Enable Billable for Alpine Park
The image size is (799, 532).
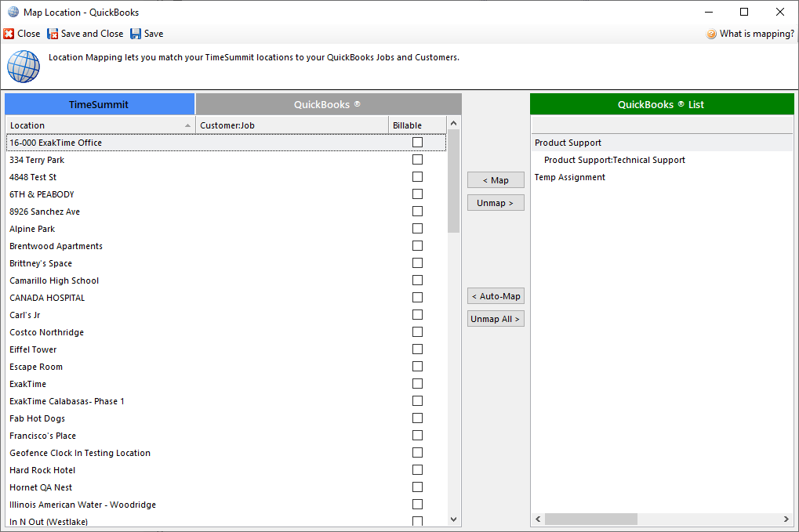417,229
